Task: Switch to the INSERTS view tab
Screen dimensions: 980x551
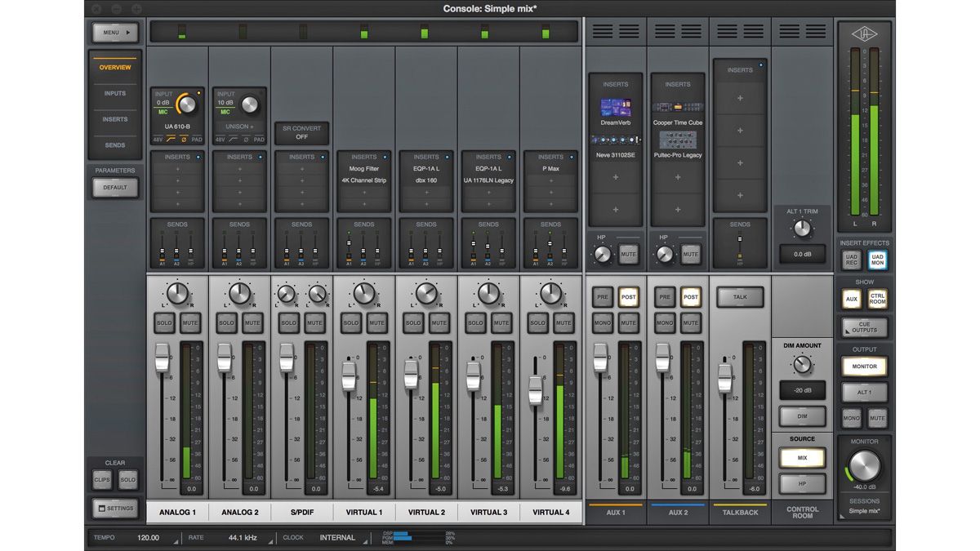Action: pos(114,119)
